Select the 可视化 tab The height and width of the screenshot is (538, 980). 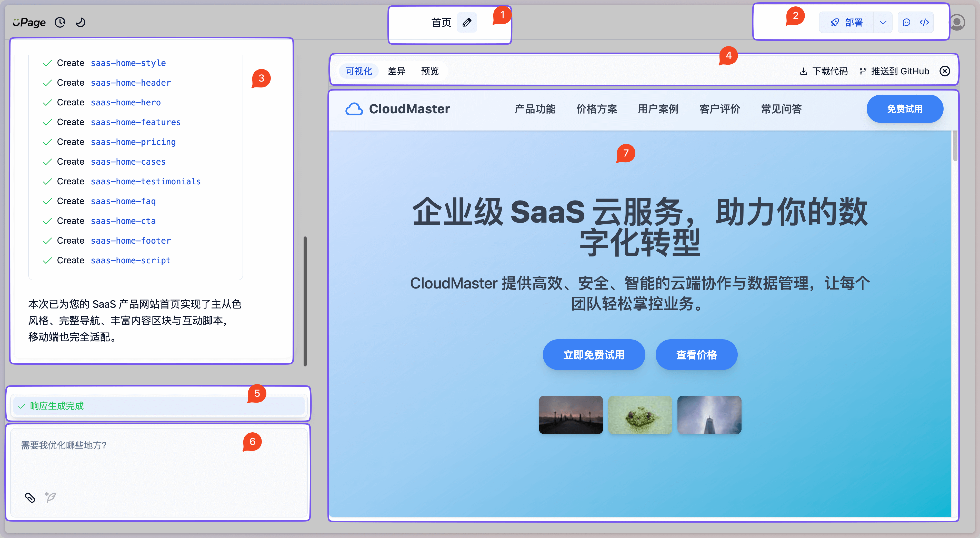tap(358, 71)
